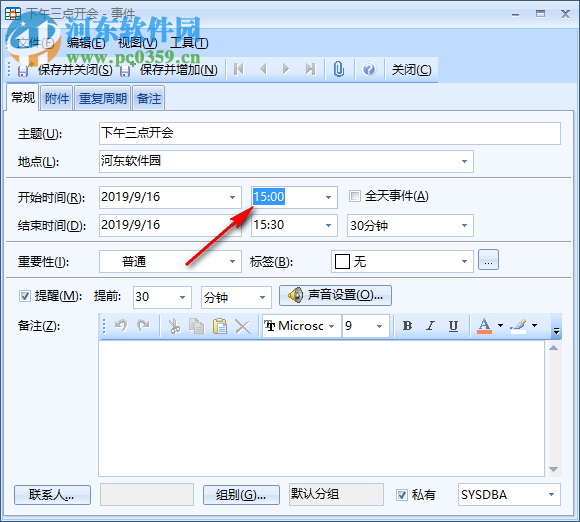The image size is (580, 522).
Task: Toggle the Reminder checkbox
Action: 24,296
